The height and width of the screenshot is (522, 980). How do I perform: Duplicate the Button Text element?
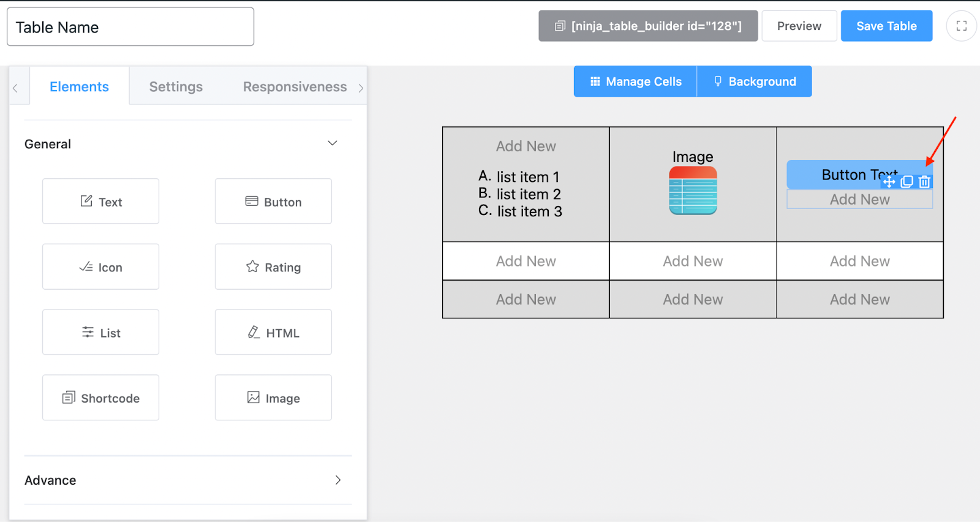pyautogui.click(x=907, y=182)
